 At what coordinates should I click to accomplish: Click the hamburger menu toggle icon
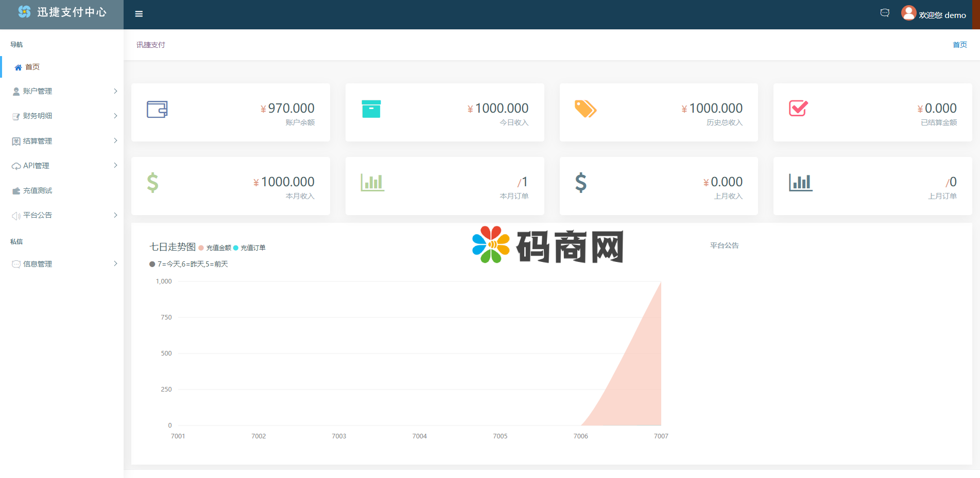coord(139,14)
